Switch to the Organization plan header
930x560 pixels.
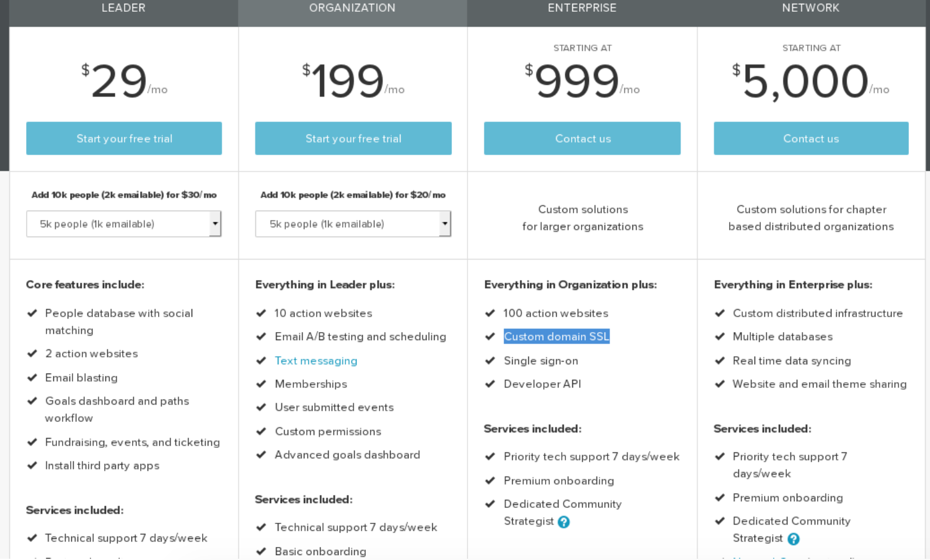(x=352, y=9)
